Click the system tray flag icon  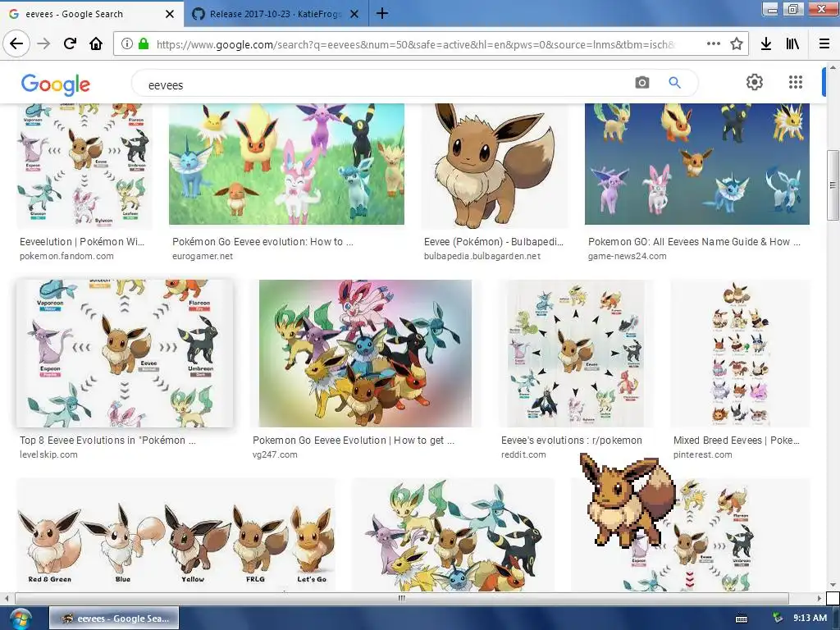click(778, 619)
